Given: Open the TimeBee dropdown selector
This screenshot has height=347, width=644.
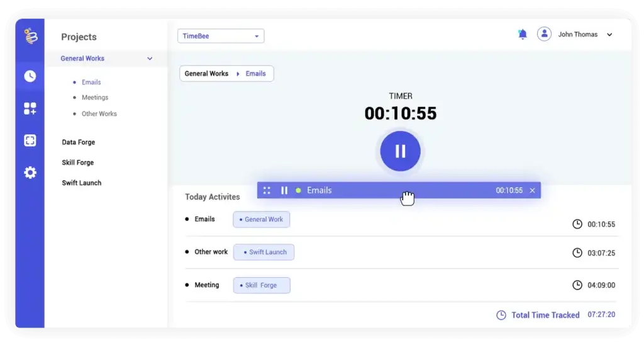Looking at the screenshot, I should coord(221,36).
